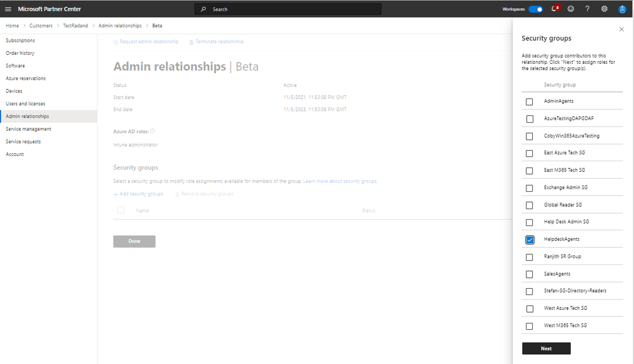Select Admin relationships in the sidebar
The height and width of the screenshot is (364, 634).
(x=48, y=116)
